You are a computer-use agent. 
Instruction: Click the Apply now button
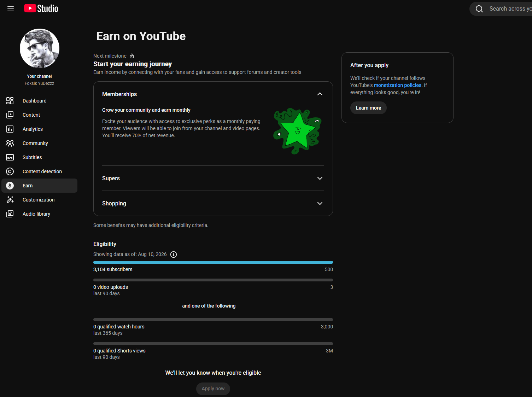click(213, 389)
